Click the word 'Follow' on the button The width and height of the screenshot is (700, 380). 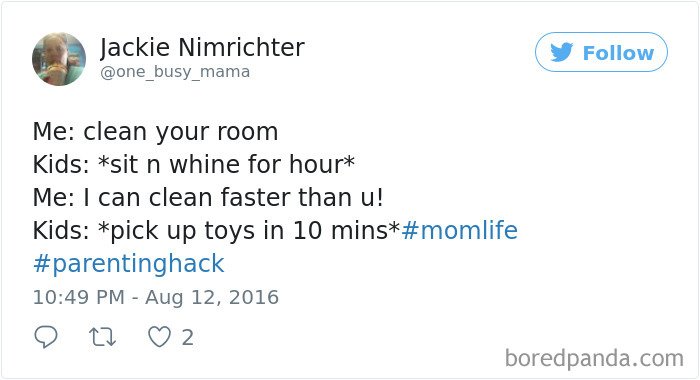[x=618, y=53]
